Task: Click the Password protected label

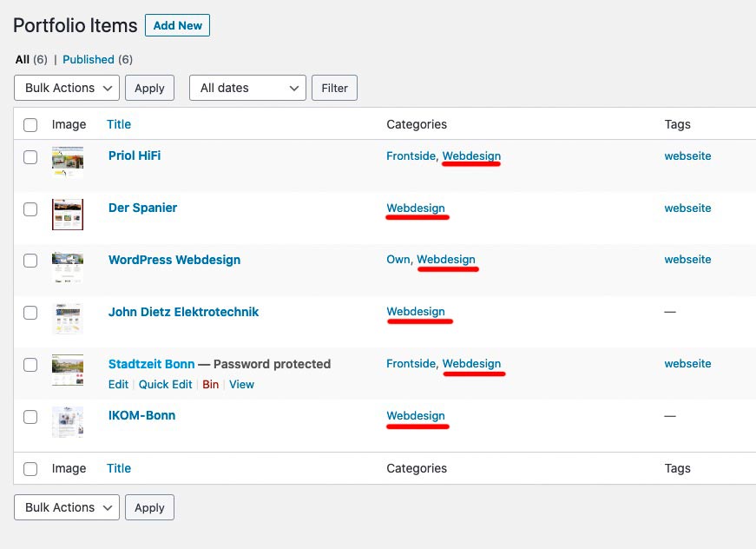Action: pyautogui.click(x=272, y=364)
